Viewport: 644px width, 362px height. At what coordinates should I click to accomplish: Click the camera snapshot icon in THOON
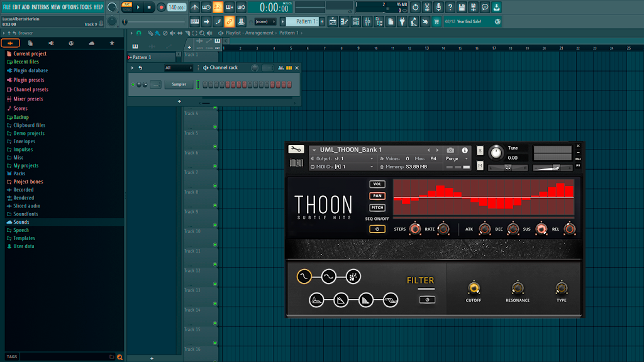click(x=450, y=150)
